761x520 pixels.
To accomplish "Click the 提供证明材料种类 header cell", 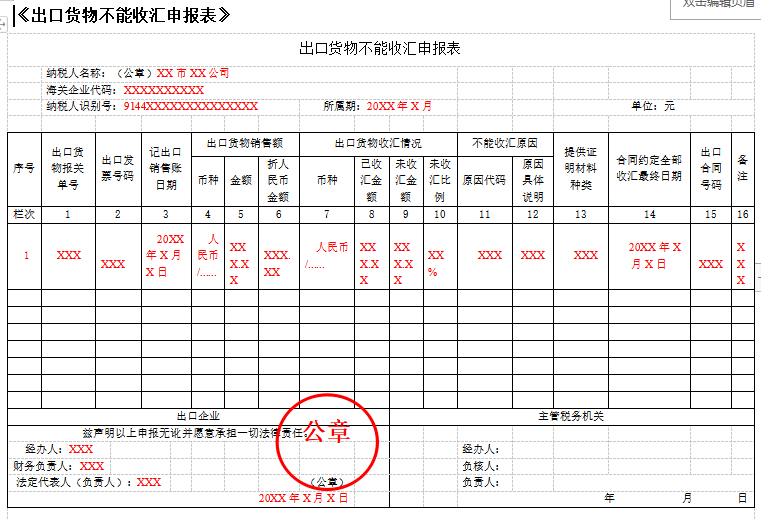I will pyautogui.click(x=580, y=168).
